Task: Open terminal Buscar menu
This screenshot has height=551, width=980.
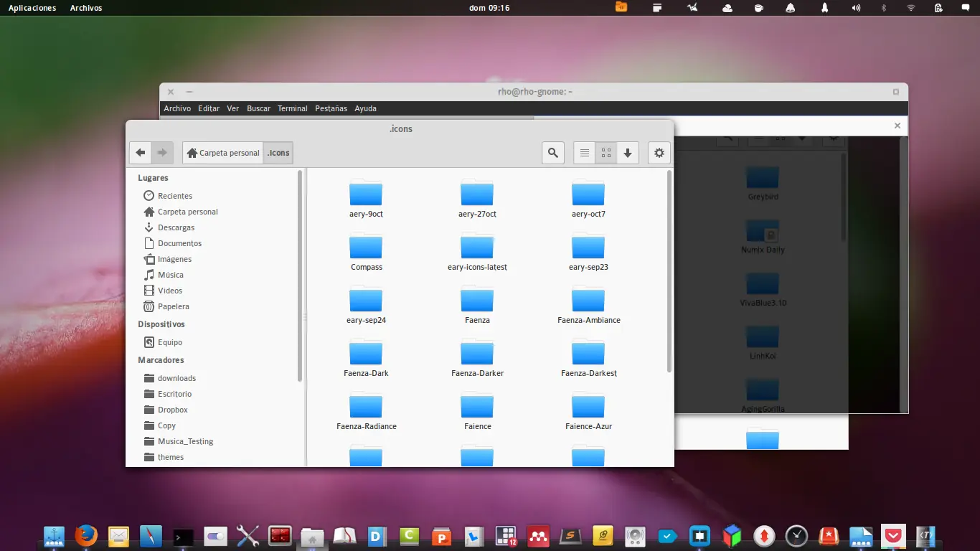Action: pos(258,108)
